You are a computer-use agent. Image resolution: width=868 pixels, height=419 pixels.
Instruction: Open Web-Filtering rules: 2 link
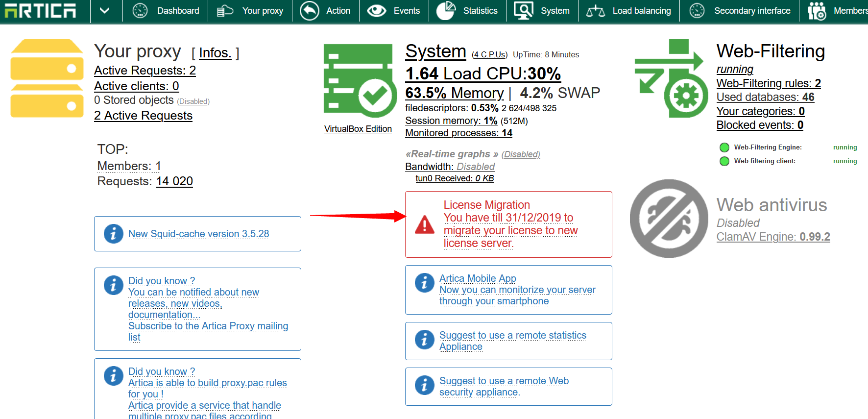point(769,83)
